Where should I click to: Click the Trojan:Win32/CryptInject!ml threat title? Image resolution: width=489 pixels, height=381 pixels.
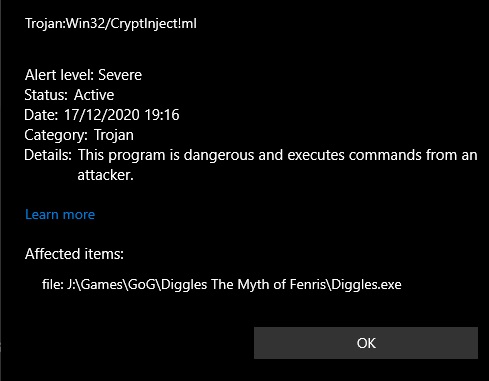click(111, 24)
